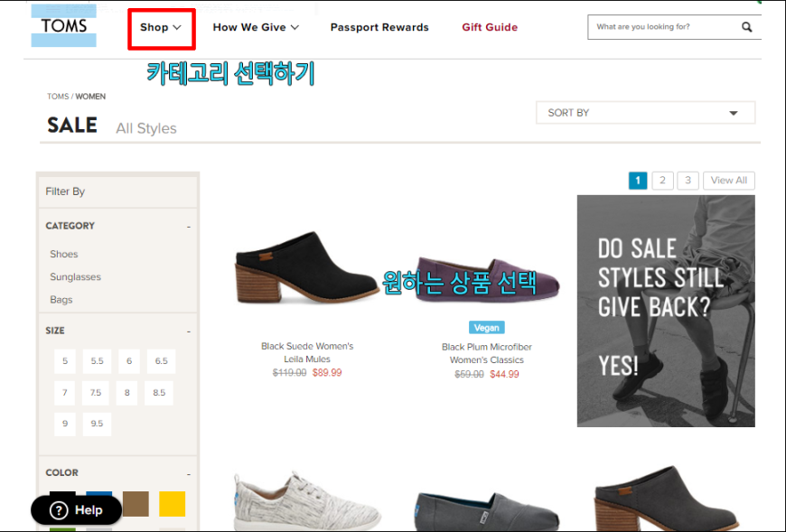786x532 pixels.
Task: Toggle size 7 filter
Action: pyautogui.click(x=65, y=393)
